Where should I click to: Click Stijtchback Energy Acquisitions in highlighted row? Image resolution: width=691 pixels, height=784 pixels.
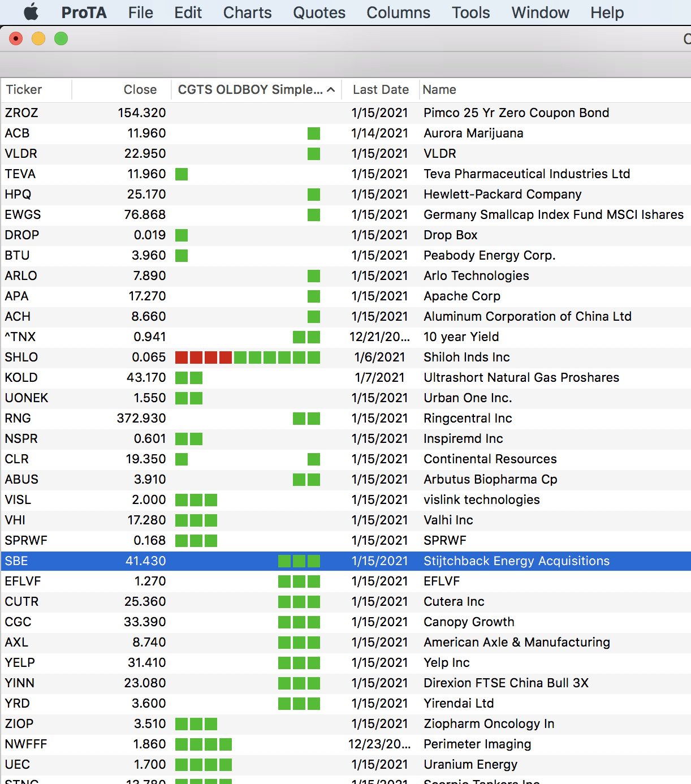[x=516, y=561]
